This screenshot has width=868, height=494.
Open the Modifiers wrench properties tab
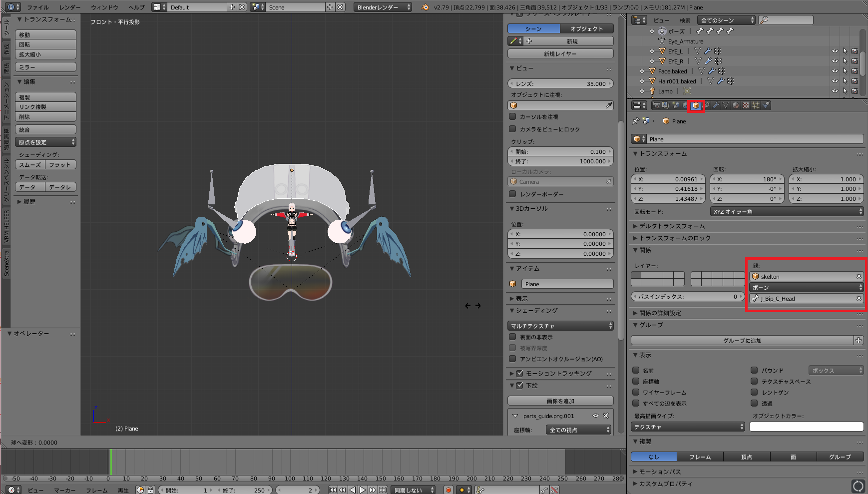(x=716, y=105)
